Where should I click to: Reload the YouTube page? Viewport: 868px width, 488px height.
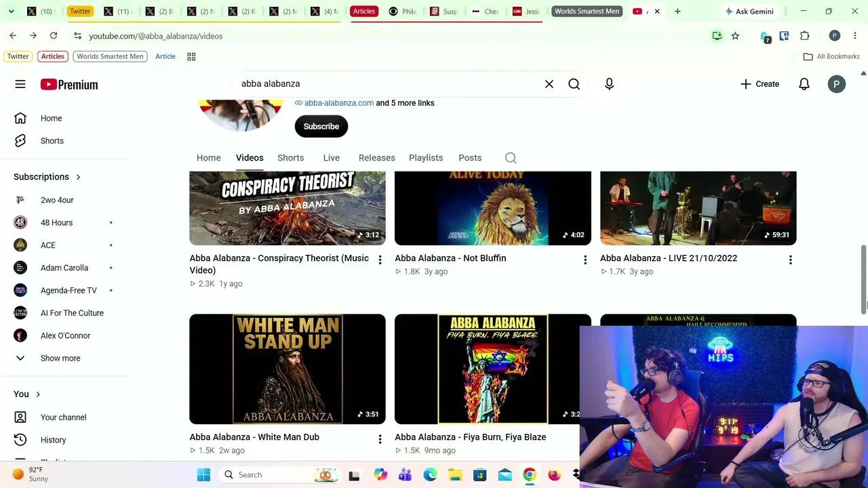[x=54, y=36]
